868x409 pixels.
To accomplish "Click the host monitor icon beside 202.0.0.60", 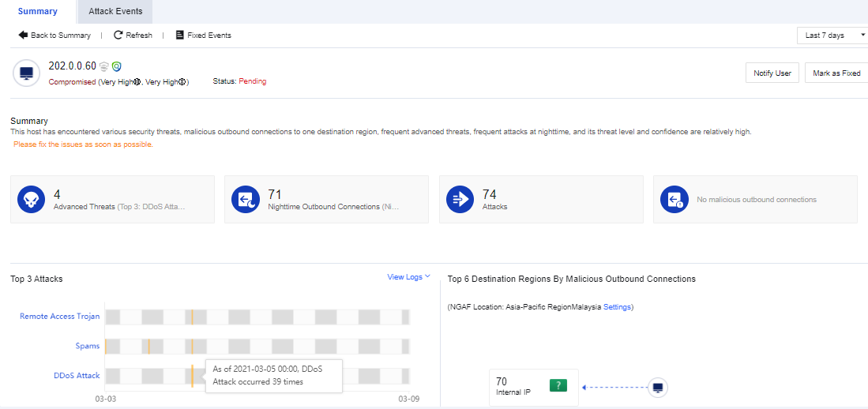I will pos(27,73).
